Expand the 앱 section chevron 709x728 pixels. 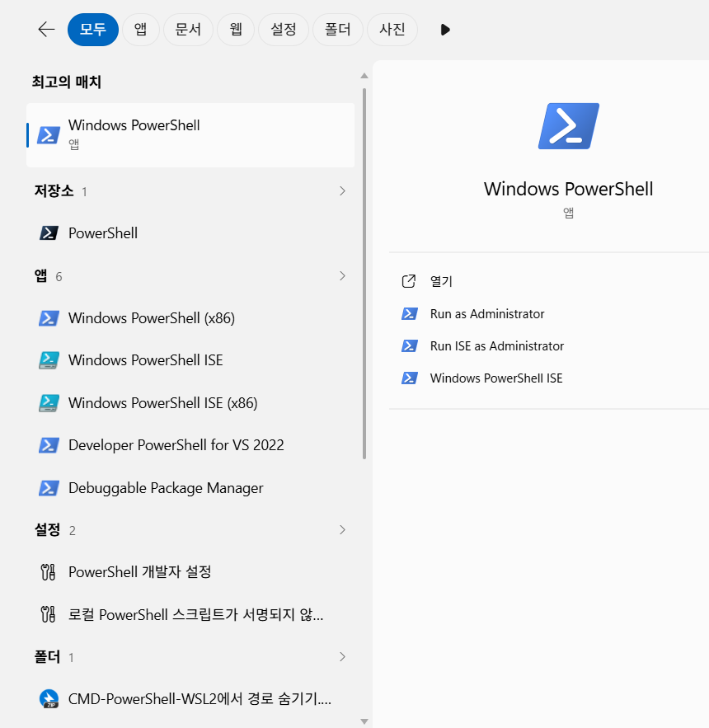point(342,276)
